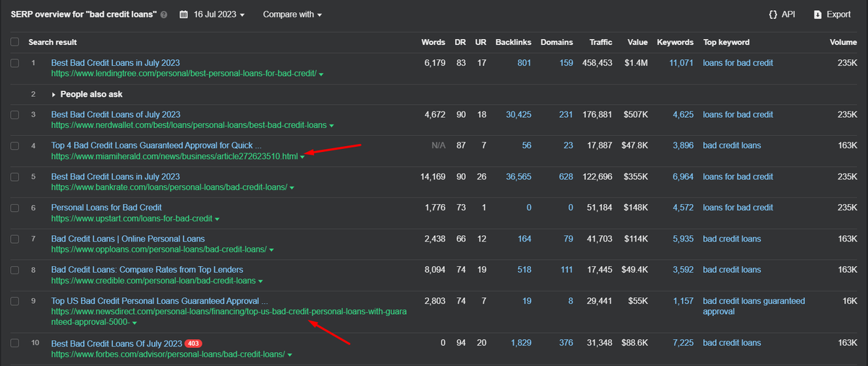Open the URL dropdown arrow for newsdirect.com

[x=135, y=323]
